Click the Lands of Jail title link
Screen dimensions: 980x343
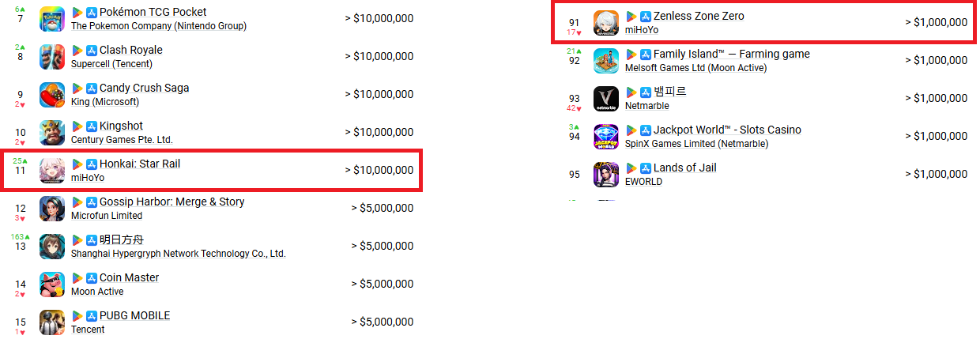(x=685, y=168)
